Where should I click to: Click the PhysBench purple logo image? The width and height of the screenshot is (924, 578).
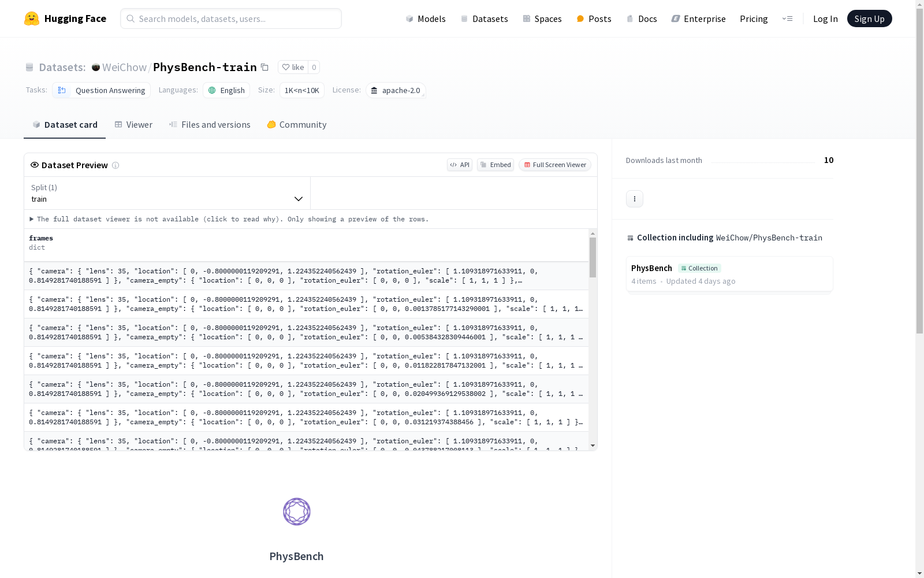297,512
